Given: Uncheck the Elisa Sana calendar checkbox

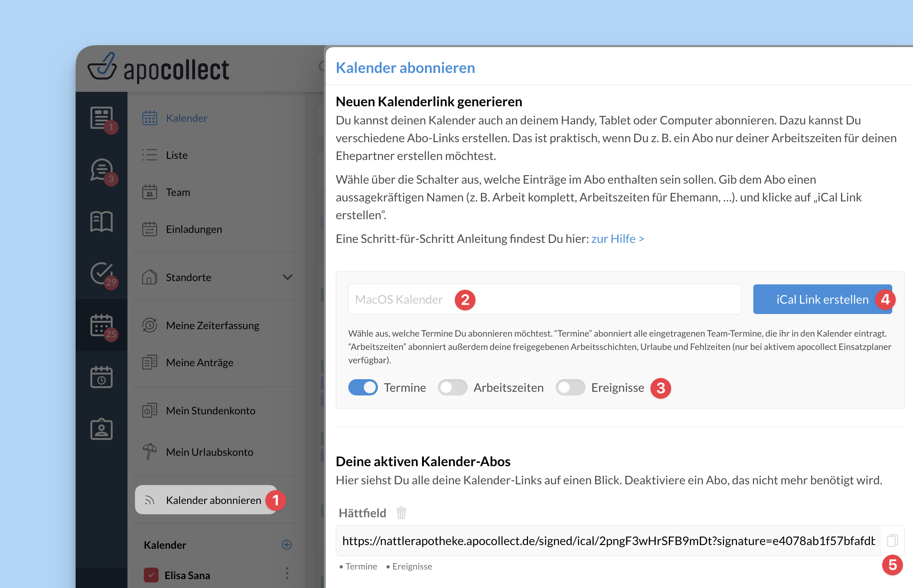Looking at the screenshot, I should [x=151, y=575].
